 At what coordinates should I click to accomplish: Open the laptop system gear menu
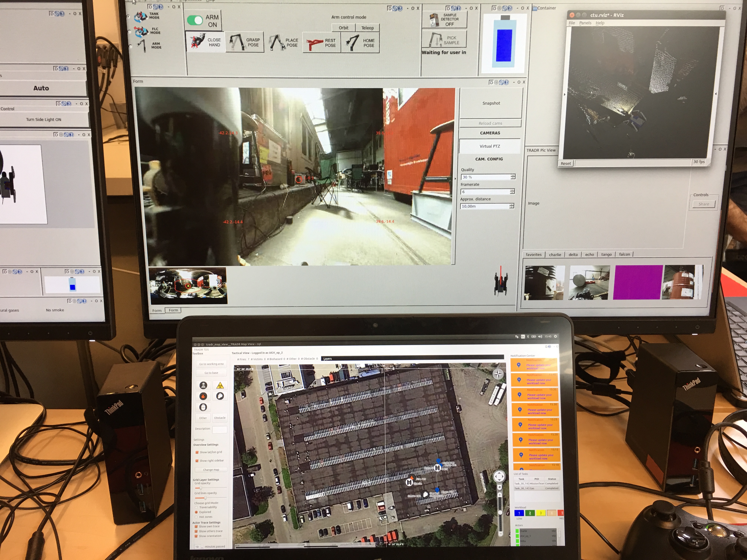(x=555, y=336)
